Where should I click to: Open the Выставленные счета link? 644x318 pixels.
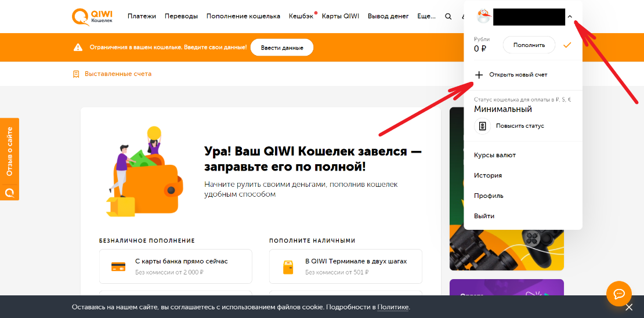click(x=118, y=74)
